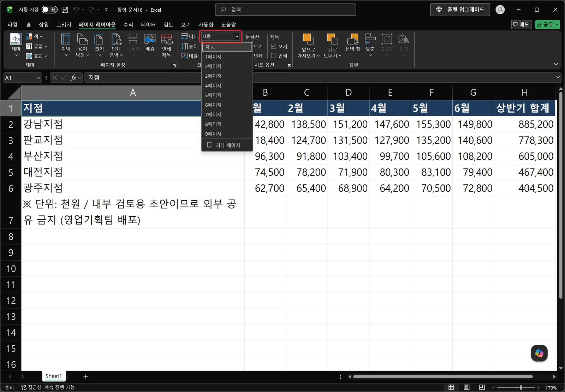The height and width of the screenshot is (392, 565).
Task: Switch to the 홈 tab
Action: tap(29, 24)
